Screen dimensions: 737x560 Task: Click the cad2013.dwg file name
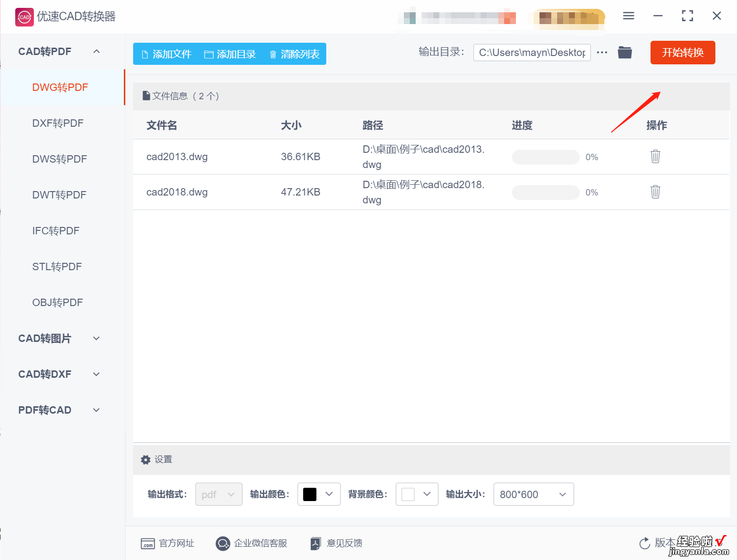click(x=177, y=157)
